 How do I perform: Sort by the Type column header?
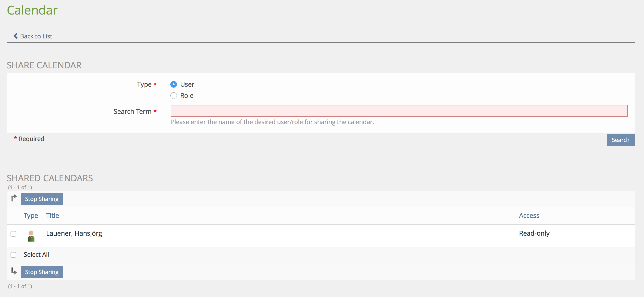(31, 215)
